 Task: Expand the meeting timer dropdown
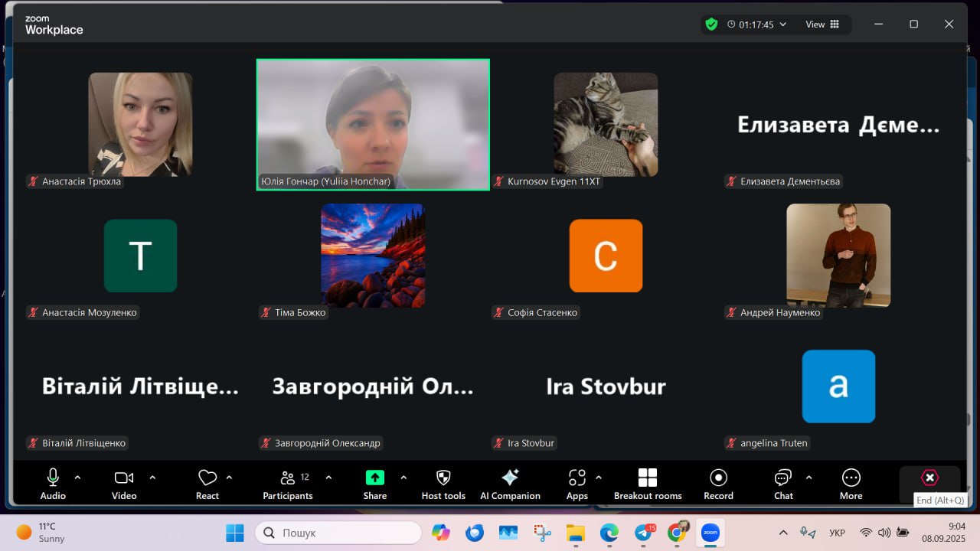coord(782,24)
